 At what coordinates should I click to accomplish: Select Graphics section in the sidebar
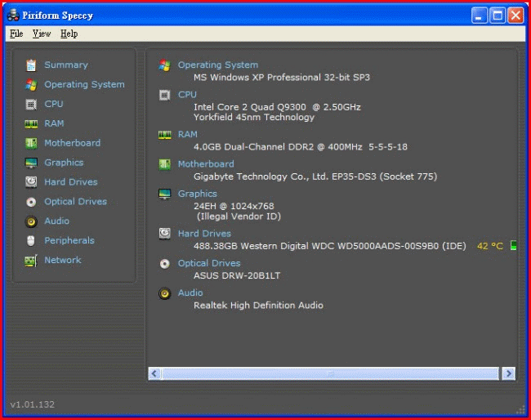click(x=64, y=163)
